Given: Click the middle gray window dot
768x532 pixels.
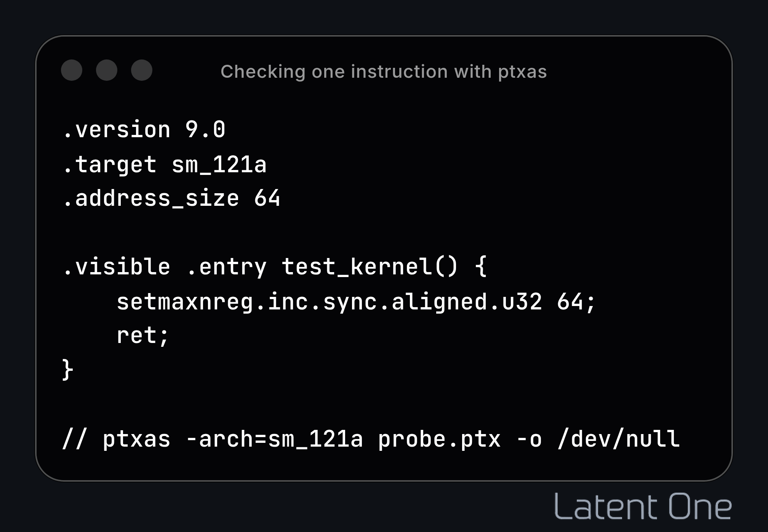Looking at the screenshot, I should [107, 70].
